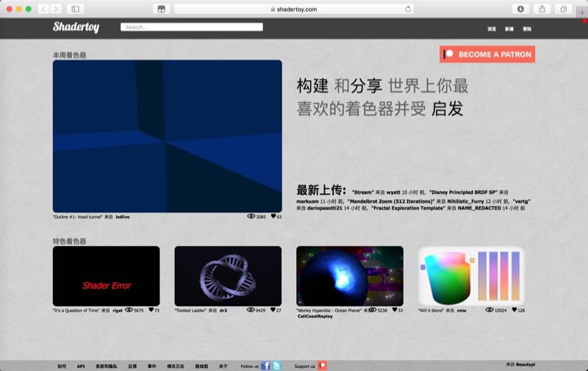Open the Voxel tunnel shader of the week preview

pos(168,136)
